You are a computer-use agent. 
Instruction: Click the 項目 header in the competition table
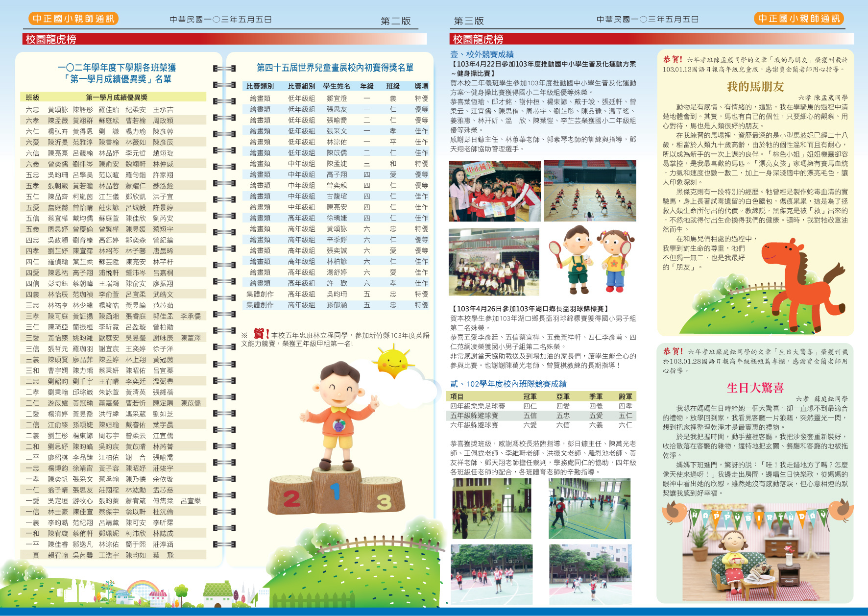tap(457, 396)
